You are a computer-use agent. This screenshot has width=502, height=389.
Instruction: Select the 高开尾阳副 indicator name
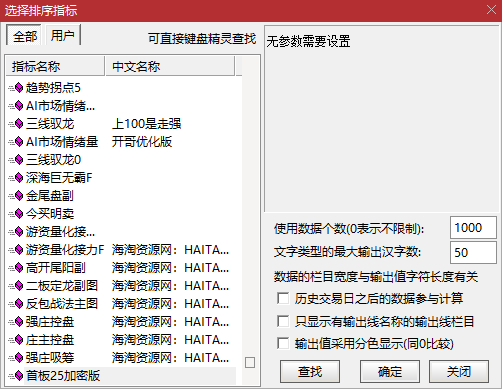(x=56, y=268)
